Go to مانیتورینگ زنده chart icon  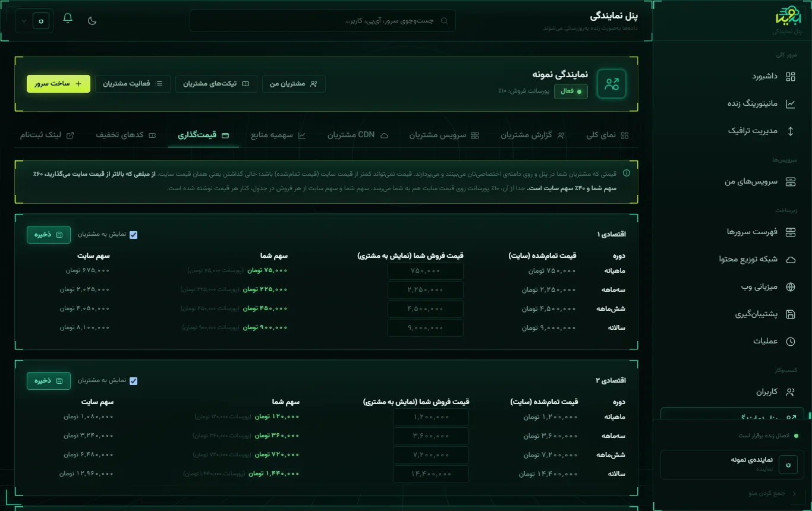pos(790,103)
